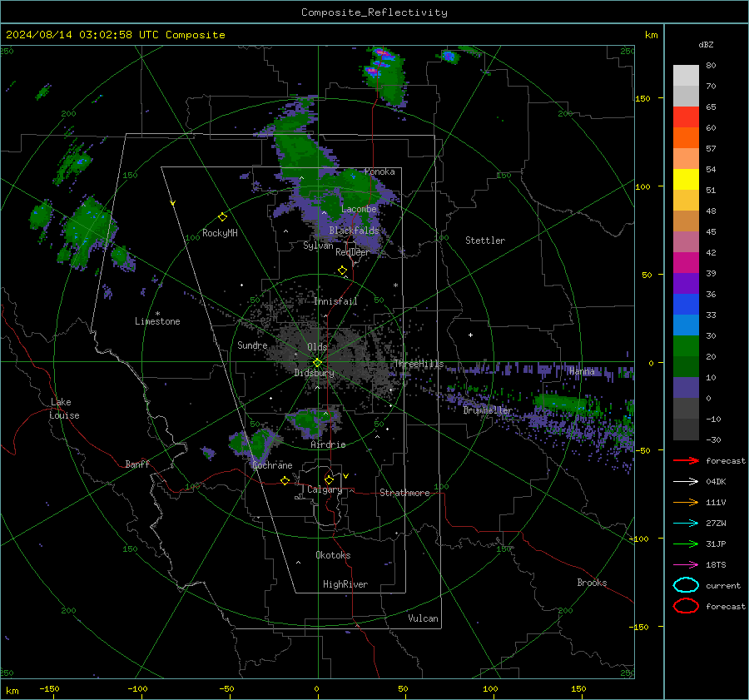Click the 30 dBZ blue color swatch
This screenshot has height=700, width=749.
[686, 325]
